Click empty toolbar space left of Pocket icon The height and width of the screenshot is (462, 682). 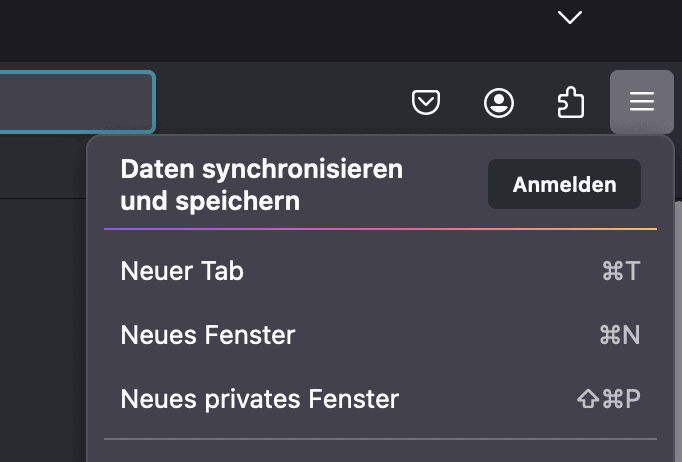pyautogui.click(x=280, y=102)
